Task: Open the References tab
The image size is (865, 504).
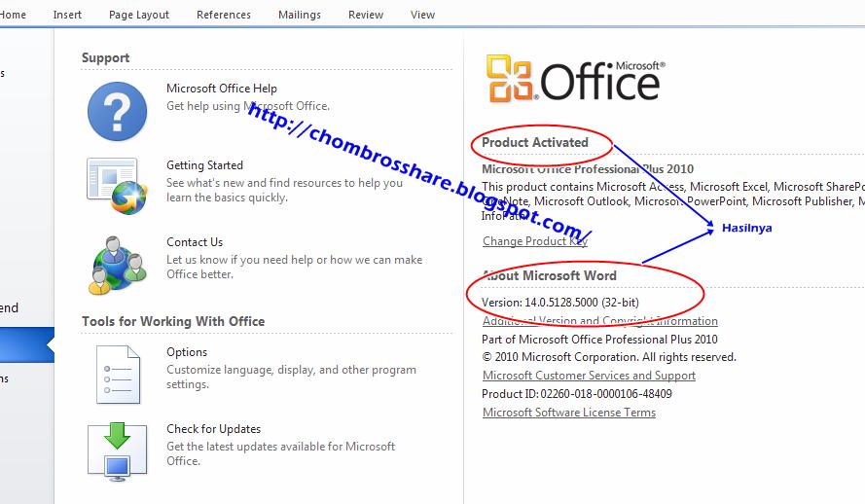Action: (224, 15)
